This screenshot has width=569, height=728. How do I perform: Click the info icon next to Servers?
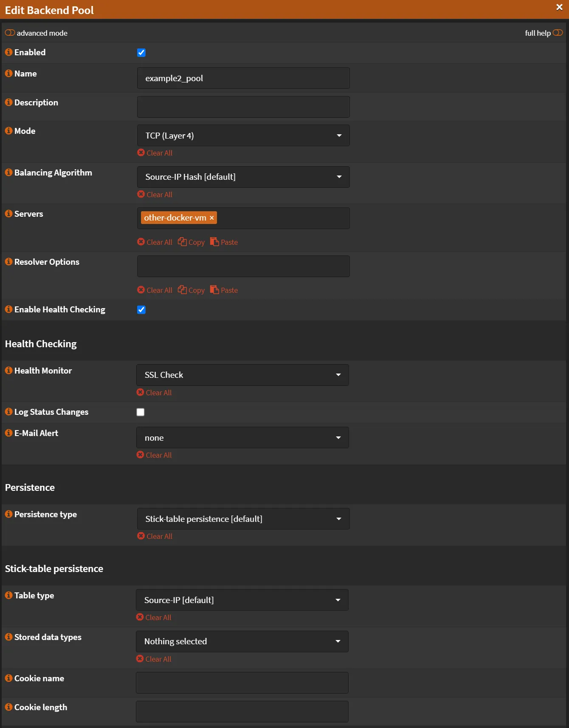coord(8,213)
